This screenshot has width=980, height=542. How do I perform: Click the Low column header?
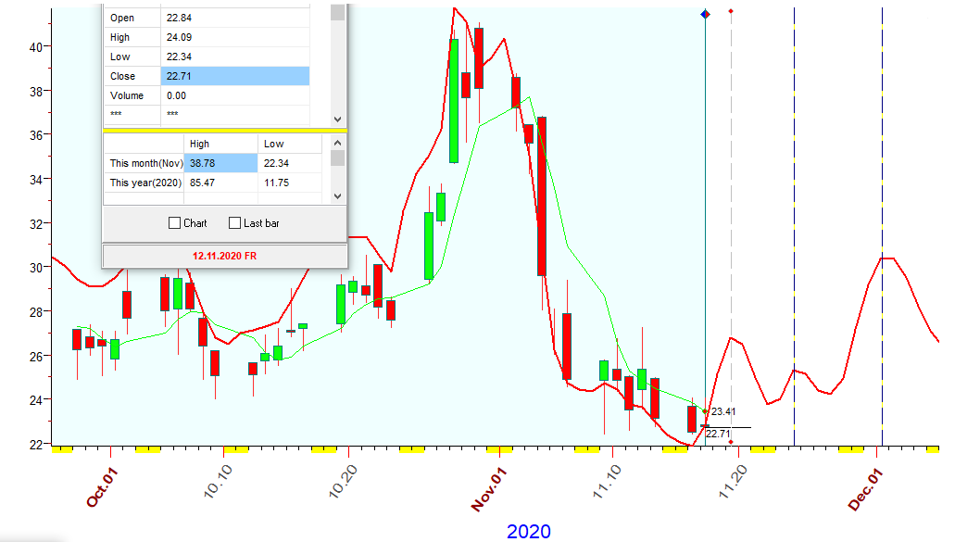[274, 144]
